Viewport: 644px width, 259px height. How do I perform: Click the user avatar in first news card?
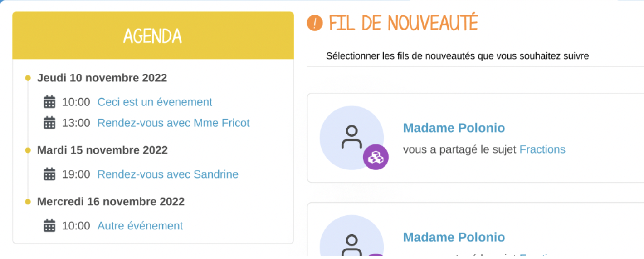[351, 138]
